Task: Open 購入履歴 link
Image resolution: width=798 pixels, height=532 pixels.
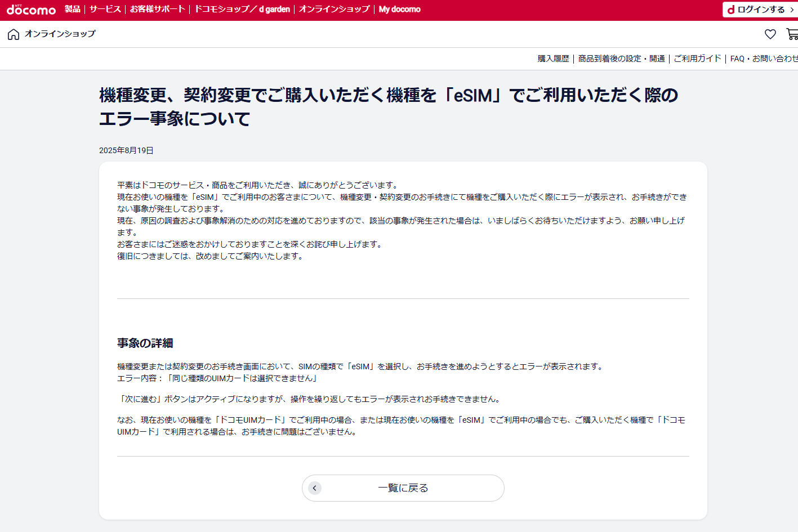Action: click(x=554, y=59)
